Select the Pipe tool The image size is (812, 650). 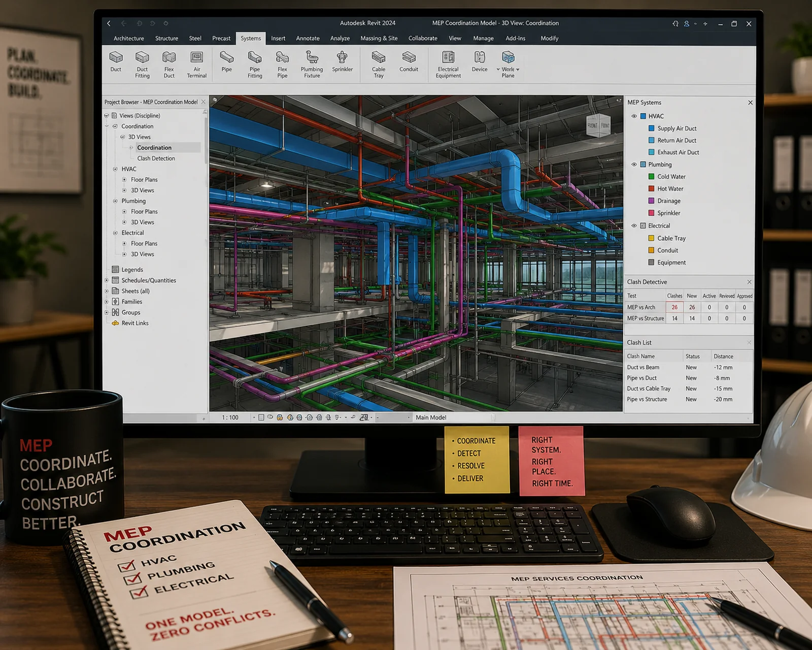tap(226, 61)
